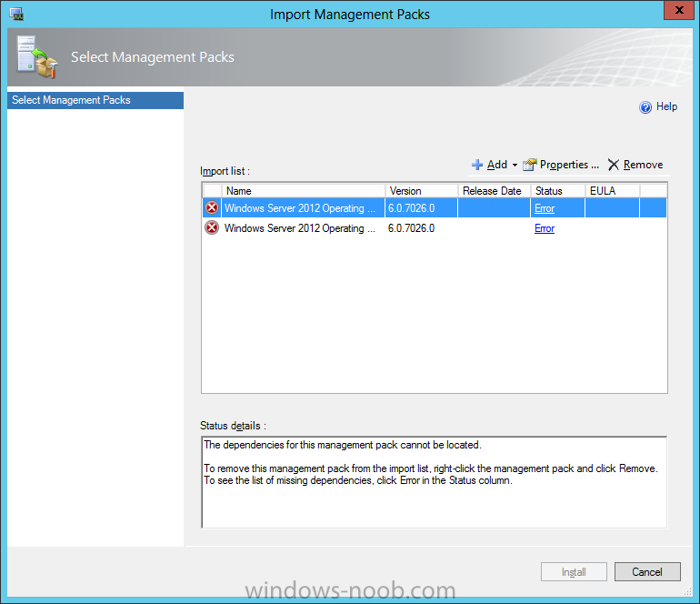Click the Help link text
This screenshot has height=604, width=700.
click(666, 106)
